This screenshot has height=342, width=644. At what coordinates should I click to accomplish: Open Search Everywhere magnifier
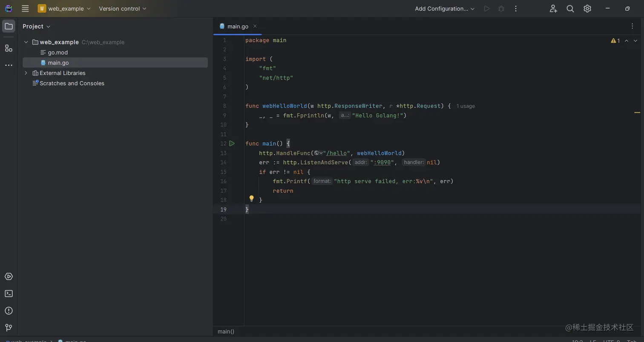pos(570,9)
